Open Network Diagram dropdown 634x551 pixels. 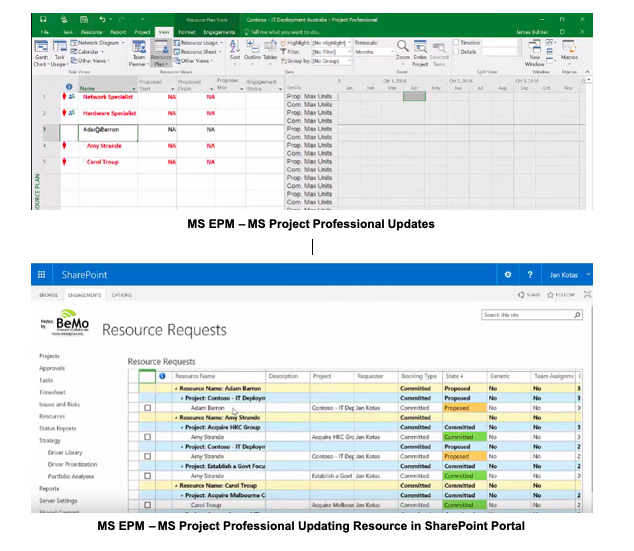[x=97, y=43]
